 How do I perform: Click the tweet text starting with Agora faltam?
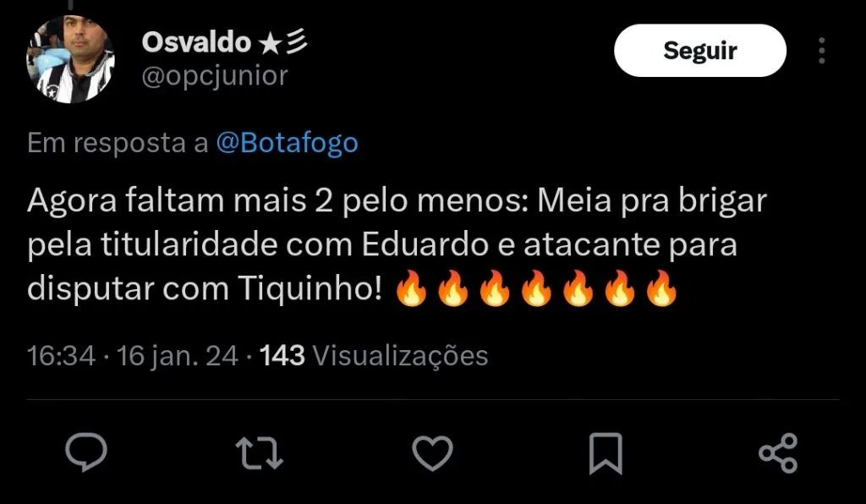pyautogui.click(x=397, y=244)
